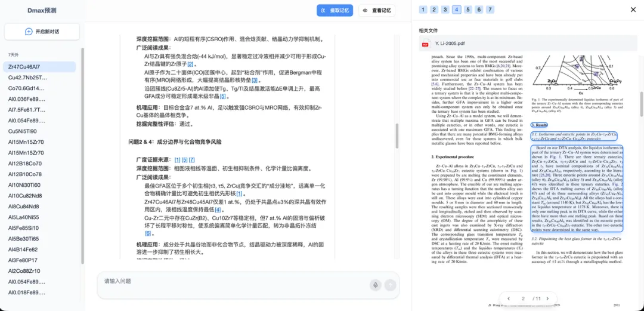Close the reference document panel

pos(633,10)
